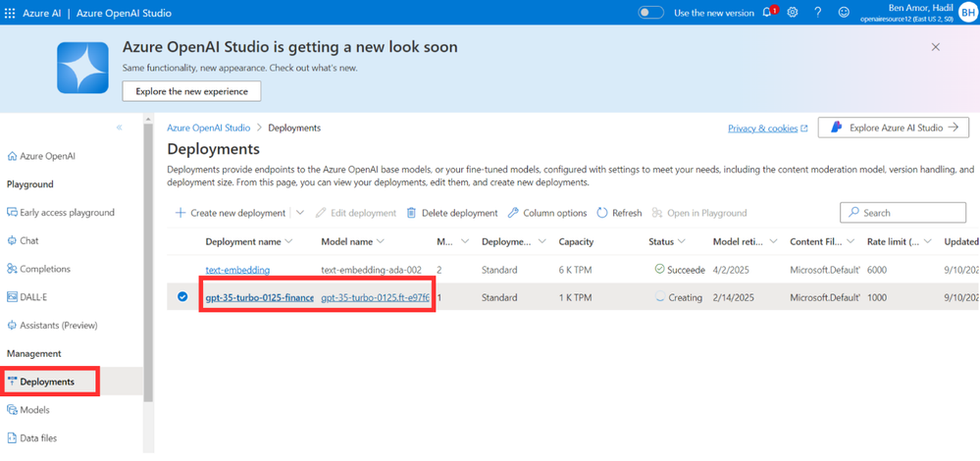
Task: Open Deployment type column menu
Action: (542, 241)
